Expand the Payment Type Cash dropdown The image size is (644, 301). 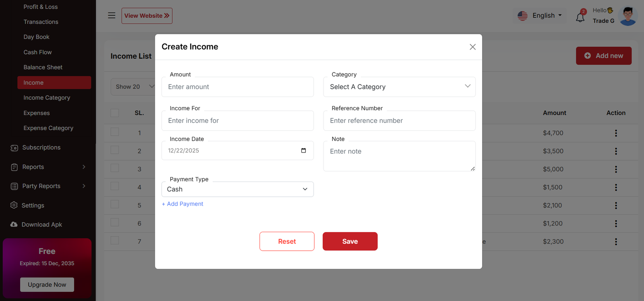click(237, 190)
